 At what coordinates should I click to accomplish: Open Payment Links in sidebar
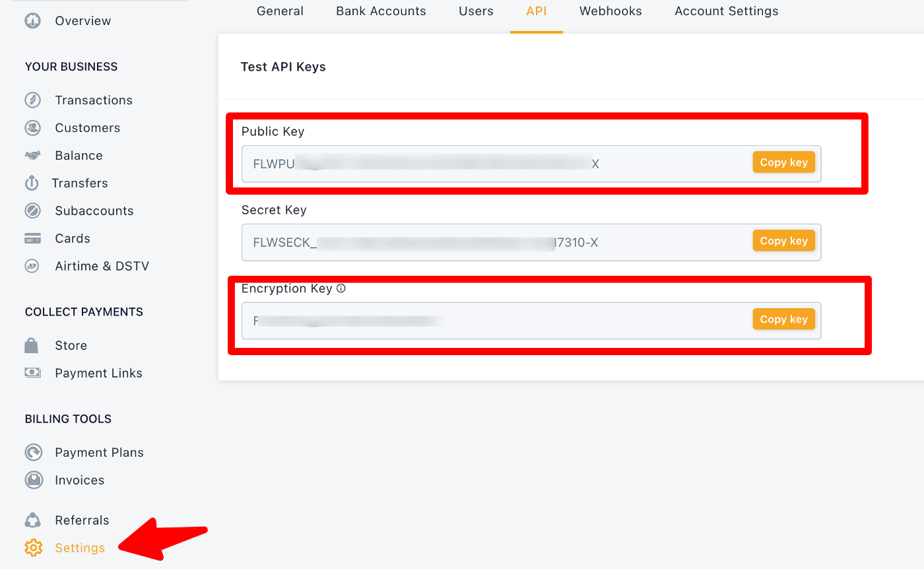[x=98, y=374]
